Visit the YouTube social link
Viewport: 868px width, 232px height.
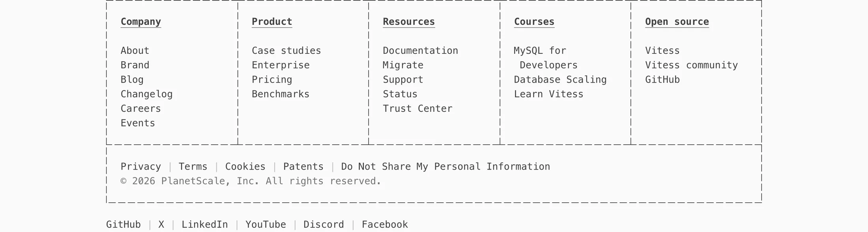tap(266, 224)
